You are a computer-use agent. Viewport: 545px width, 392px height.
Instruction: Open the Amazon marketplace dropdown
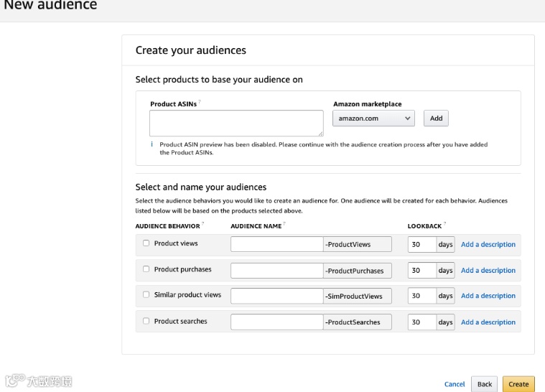374,118
